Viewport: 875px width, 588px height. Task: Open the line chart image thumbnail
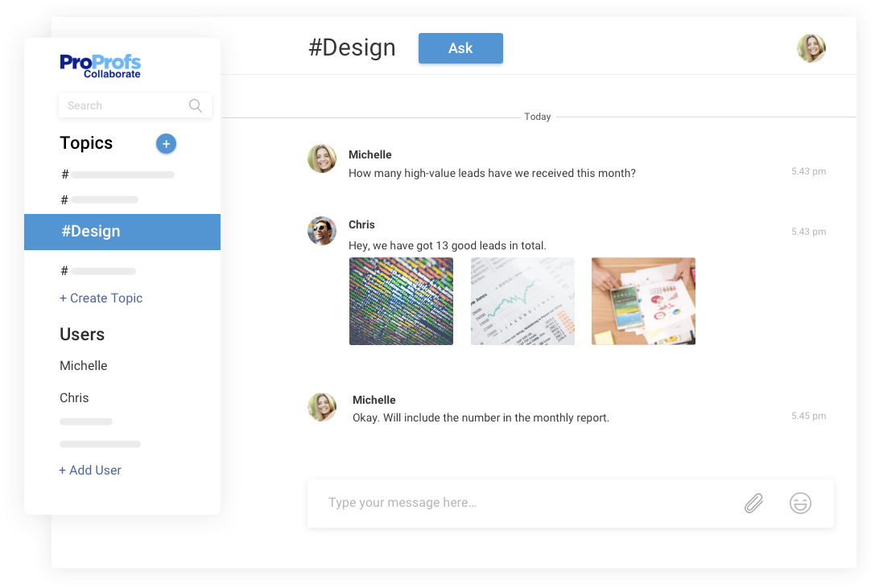[522, 302]
